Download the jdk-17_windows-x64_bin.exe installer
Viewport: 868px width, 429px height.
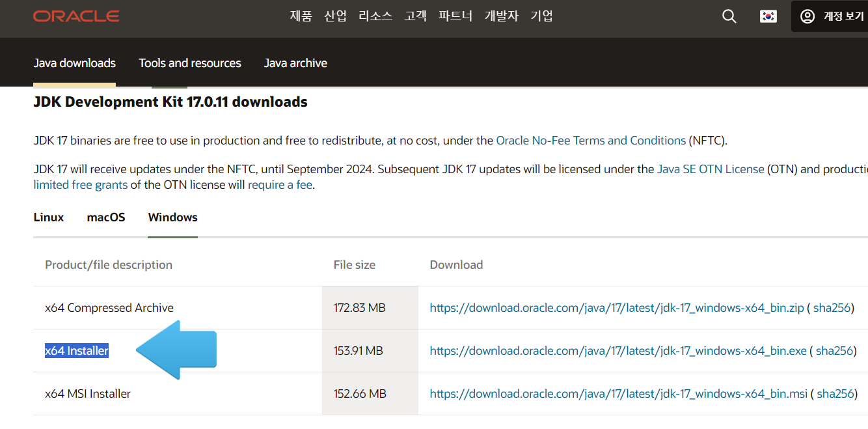point(618,351)
